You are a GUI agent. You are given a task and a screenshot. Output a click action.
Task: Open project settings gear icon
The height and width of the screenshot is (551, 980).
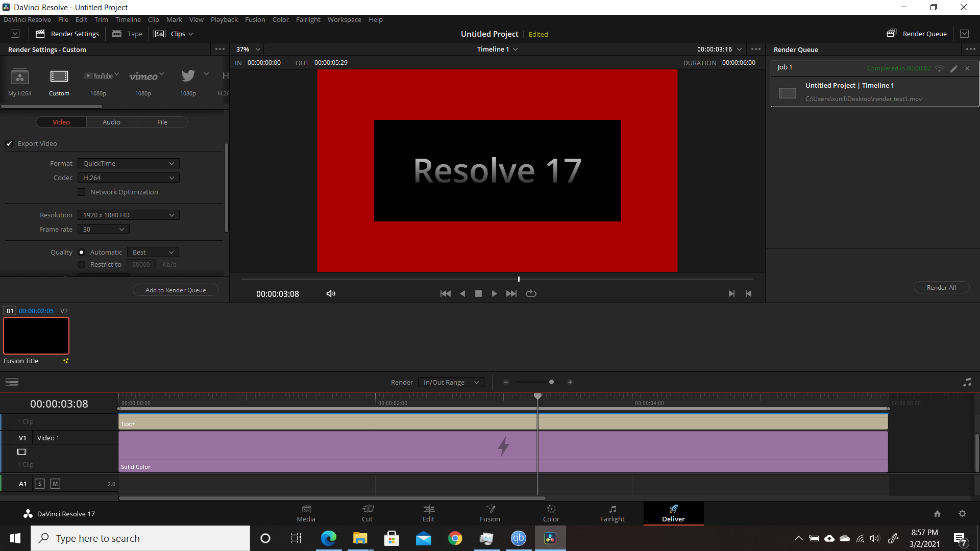[x=962, y=514]
